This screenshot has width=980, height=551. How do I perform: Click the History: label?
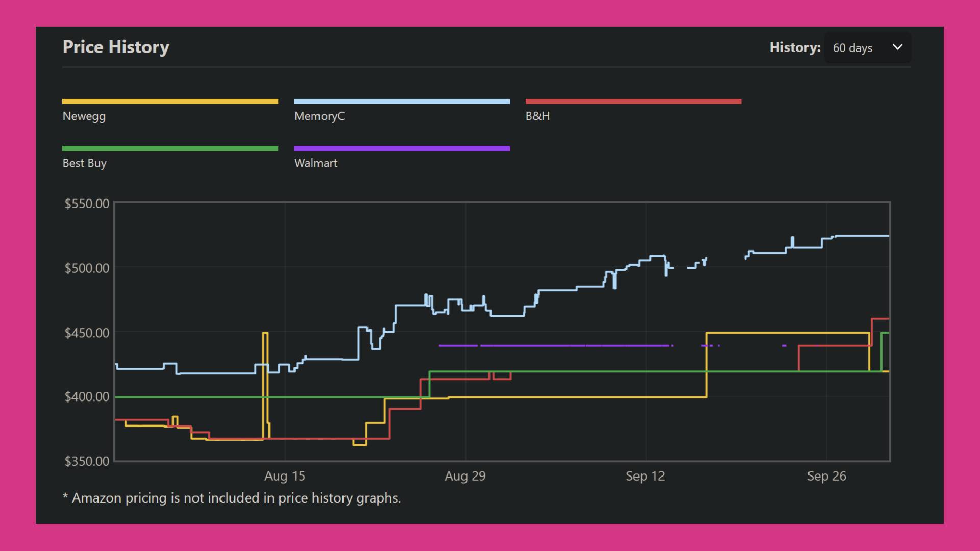(795, 47)
